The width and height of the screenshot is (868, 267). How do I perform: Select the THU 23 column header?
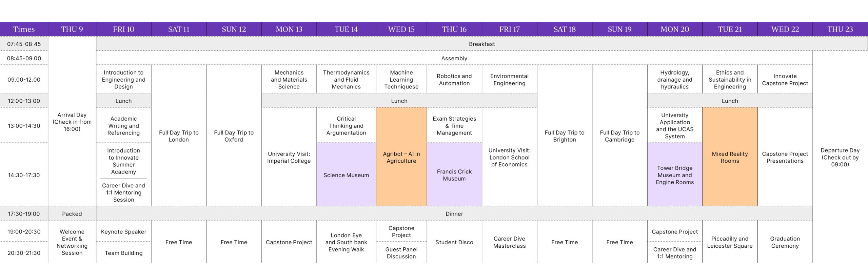coord(840,29)
